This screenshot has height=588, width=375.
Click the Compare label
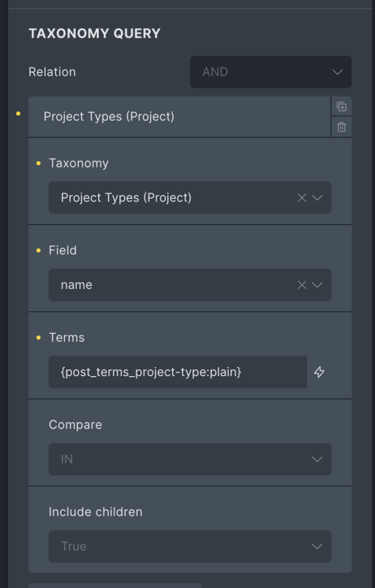(75, 424)
